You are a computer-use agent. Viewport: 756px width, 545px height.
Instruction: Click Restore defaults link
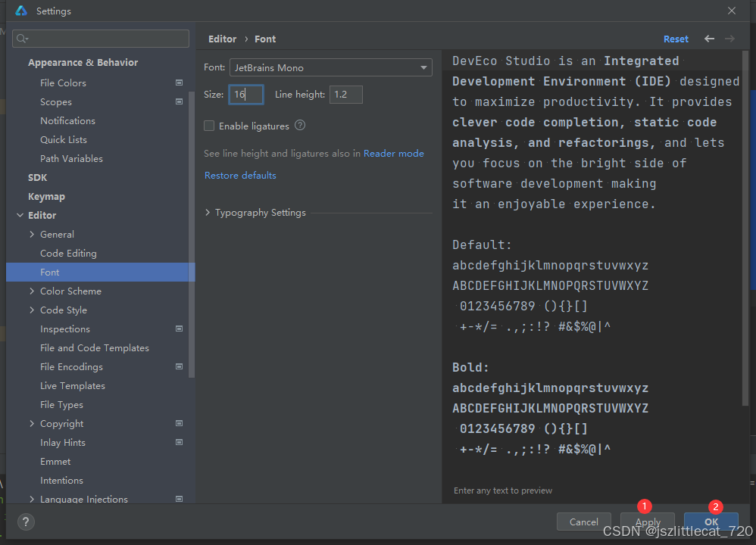(240, 175)
